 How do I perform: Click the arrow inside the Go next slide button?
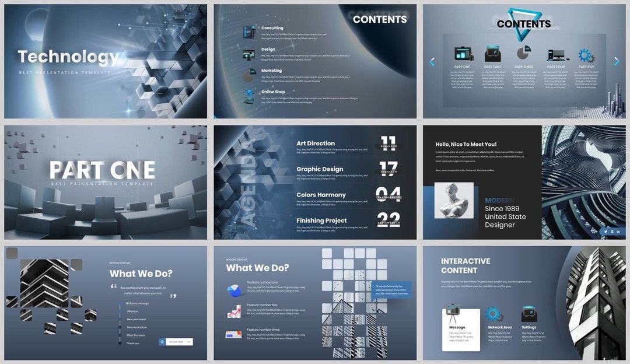tap(189, 342)
